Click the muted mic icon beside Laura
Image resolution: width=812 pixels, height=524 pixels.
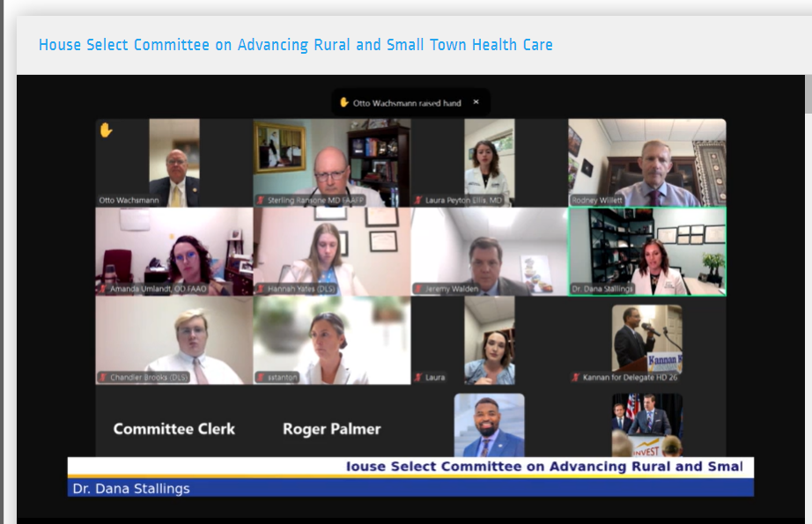click(x=419, y=378)
